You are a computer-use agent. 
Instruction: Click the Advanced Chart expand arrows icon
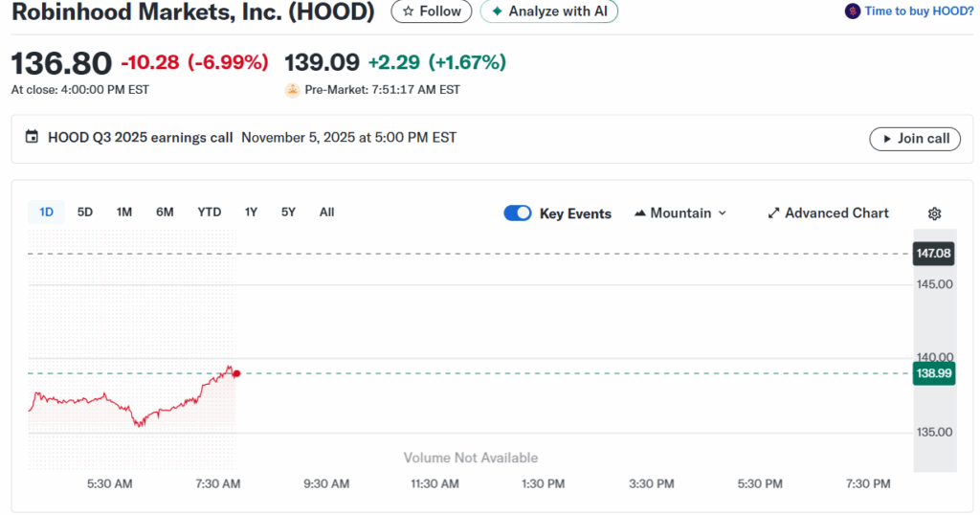[773, 213]
